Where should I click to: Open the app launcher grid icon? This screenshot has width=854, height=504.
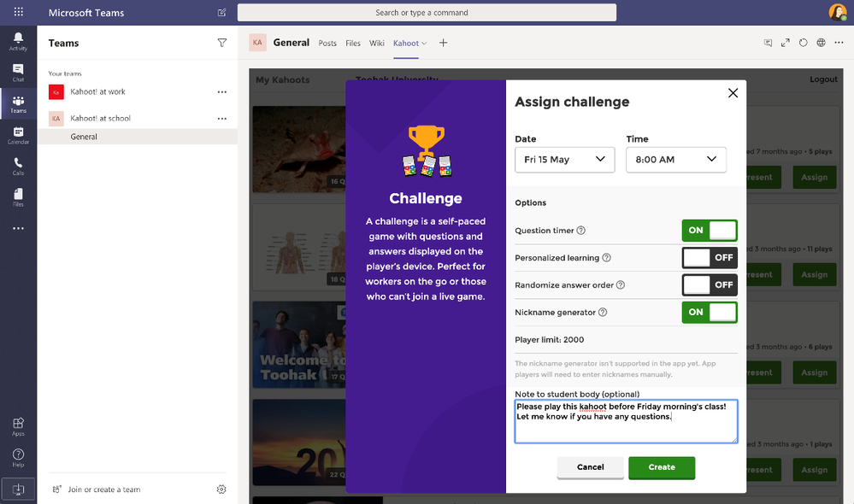pos(19,12)
